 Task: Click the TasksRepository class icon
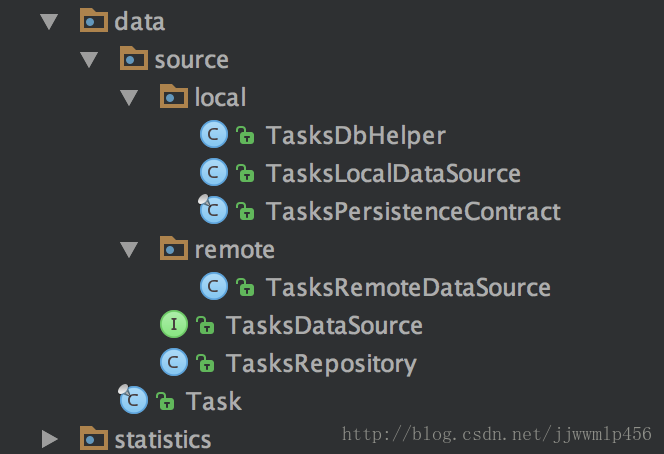(174, 363)
